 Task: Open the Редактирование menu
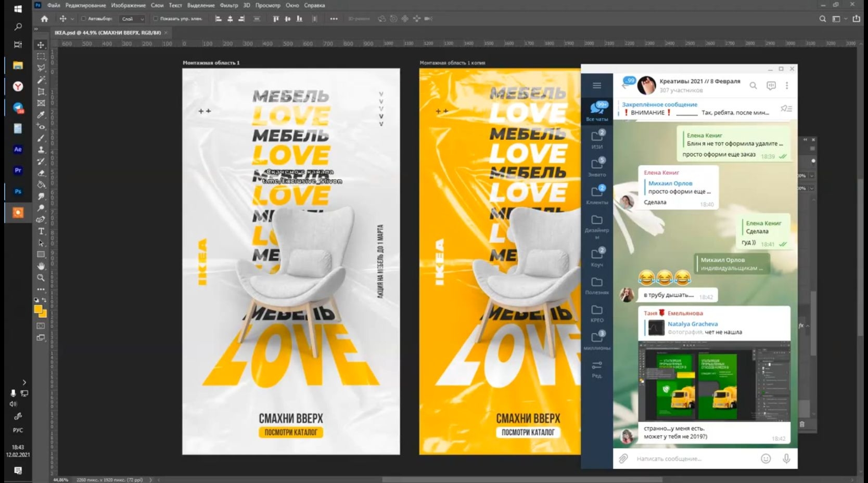[85, 5]
